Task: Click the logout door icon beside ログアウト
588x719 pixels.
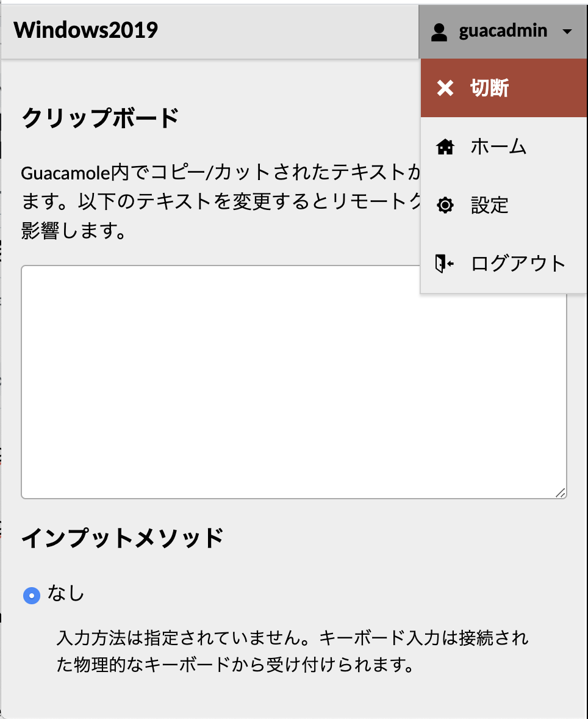Action: 445,264
